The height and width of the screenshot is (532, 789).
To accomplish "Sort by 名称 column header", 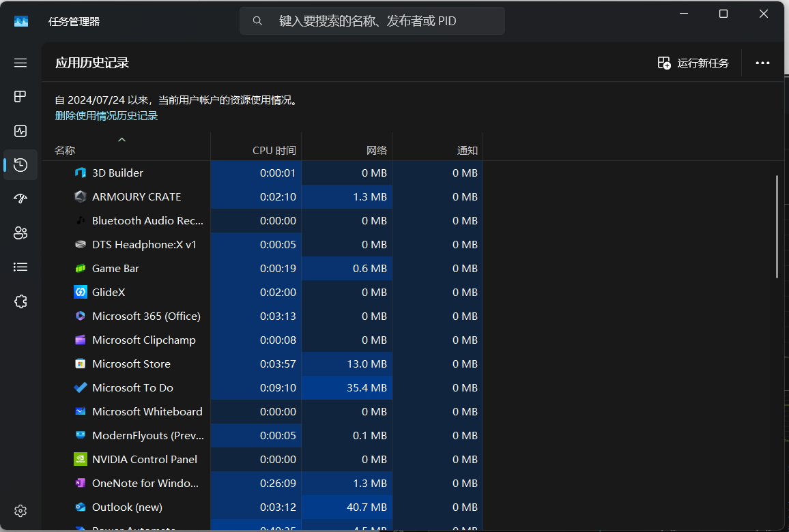I will (x=65, y=150).
